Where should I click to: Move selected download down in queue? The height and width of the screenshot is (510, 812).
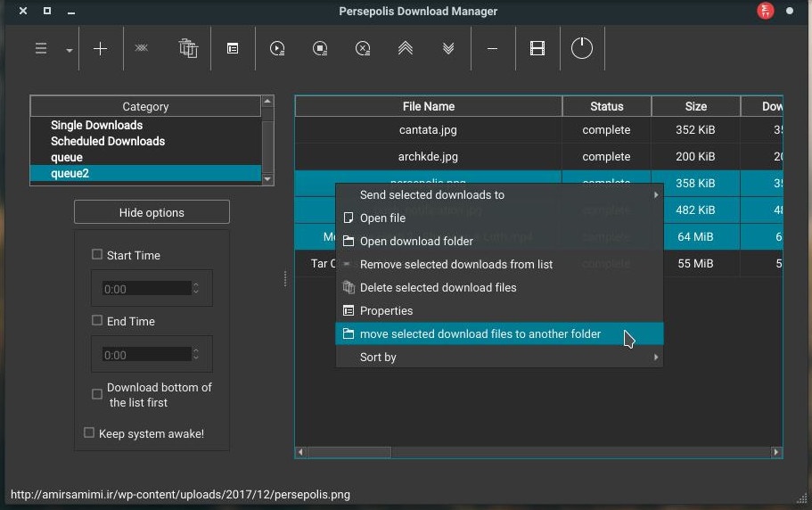point(448,48)
